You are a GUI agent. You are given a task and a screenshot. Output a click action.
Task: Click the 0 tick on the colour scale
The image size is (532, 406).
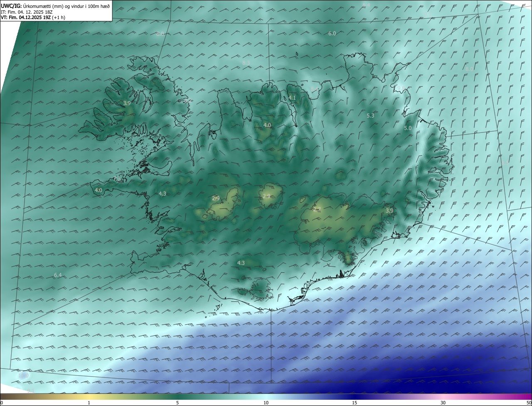2,403
